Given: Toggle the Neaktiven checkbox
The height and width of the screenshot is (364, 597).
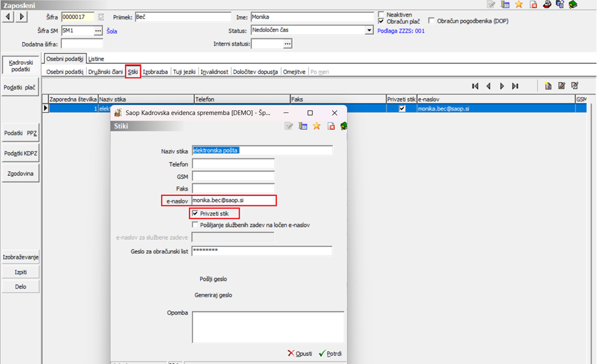Looking at the screenshot, I should tap(381, 15).
